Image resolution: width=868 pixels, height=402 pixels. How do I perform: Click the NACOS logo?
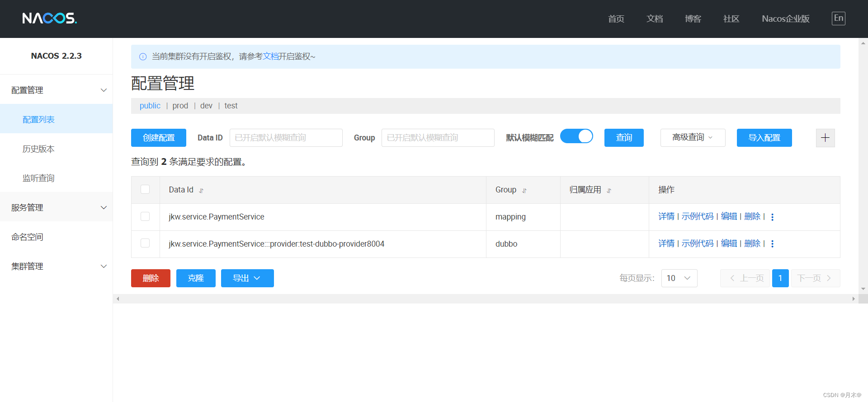[x=50, y=18]
